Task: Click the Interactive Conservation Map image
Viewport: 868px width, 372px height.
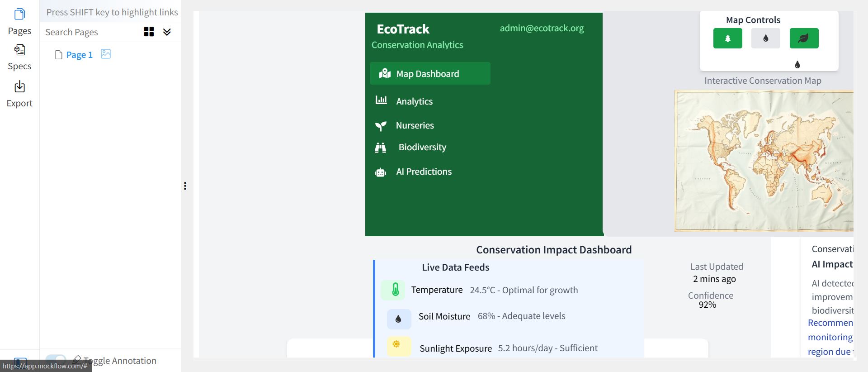Action: pyautogui.click(x=764, y=161)
